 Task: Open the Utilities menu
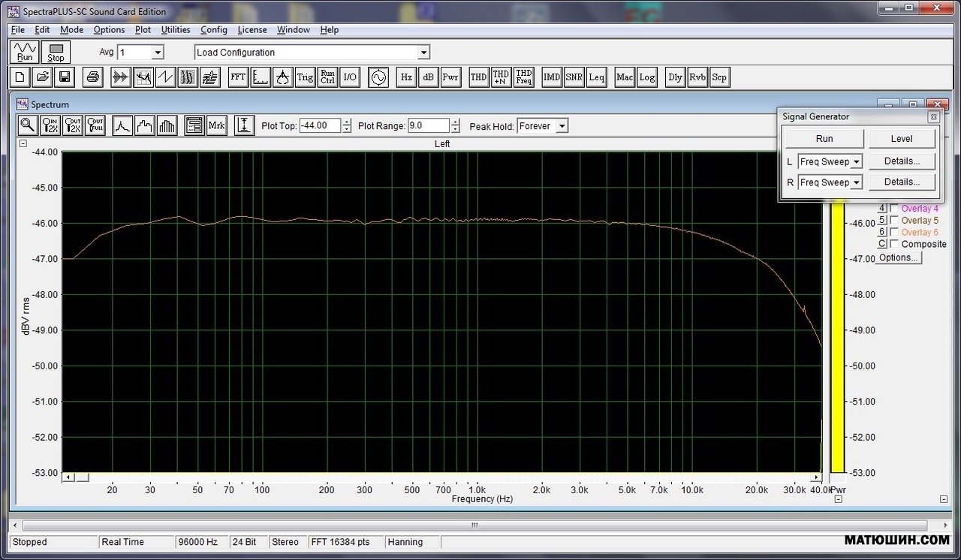click(x=176, y=30)
